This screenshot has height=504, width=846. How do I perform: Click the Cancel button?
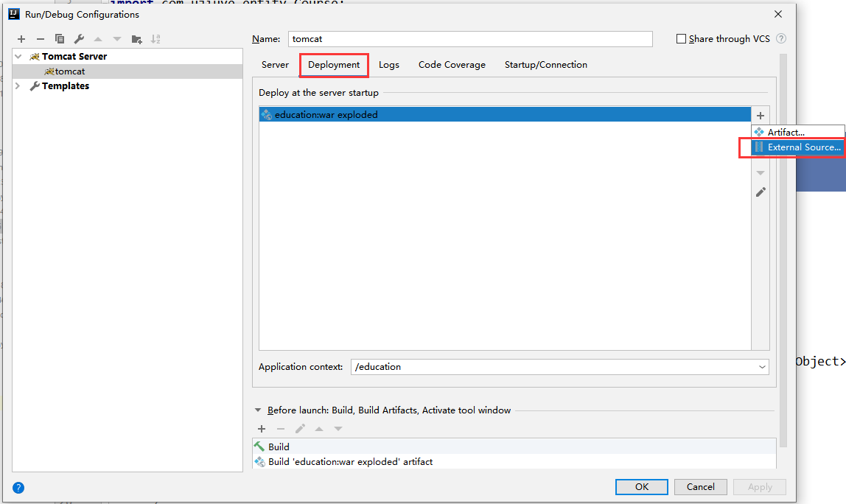700,487
